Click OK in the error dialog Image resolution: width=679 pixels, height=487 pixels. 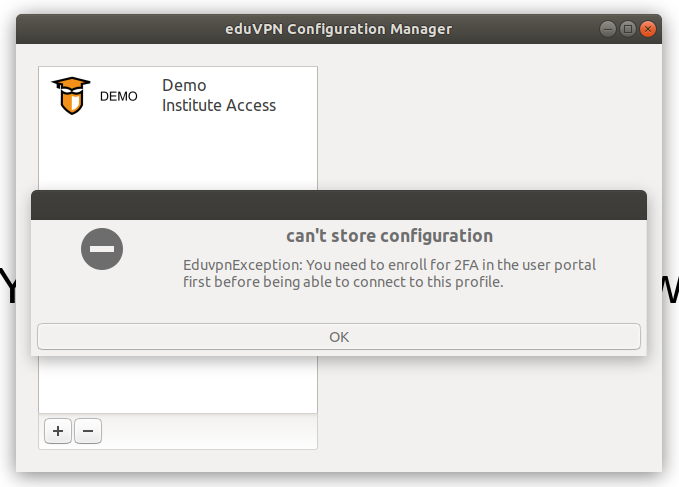[339, 336]
